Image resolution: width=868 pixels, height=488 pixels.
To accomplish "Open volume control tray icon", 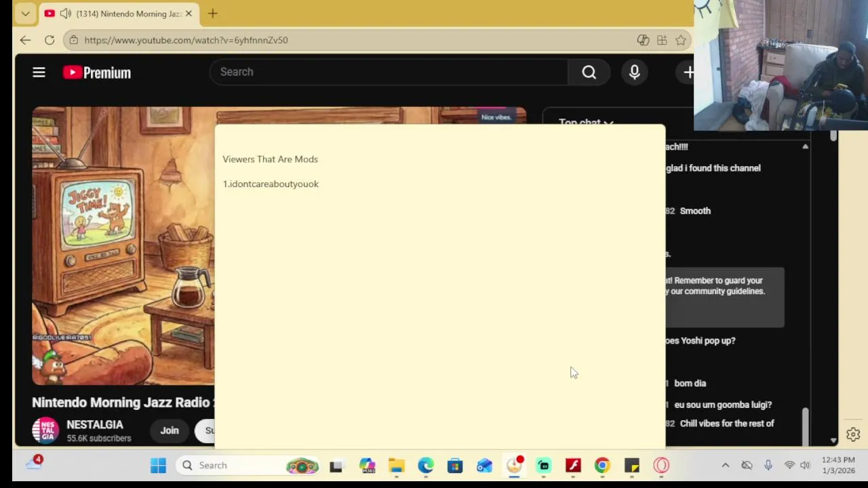I will (x=805, y=465).
